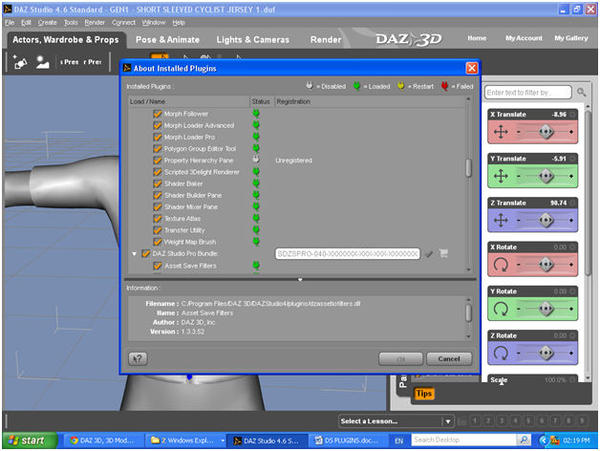Screen dimensions: 600x451
Task: Click the Z Translate slider handle
Action: [546, 220]
